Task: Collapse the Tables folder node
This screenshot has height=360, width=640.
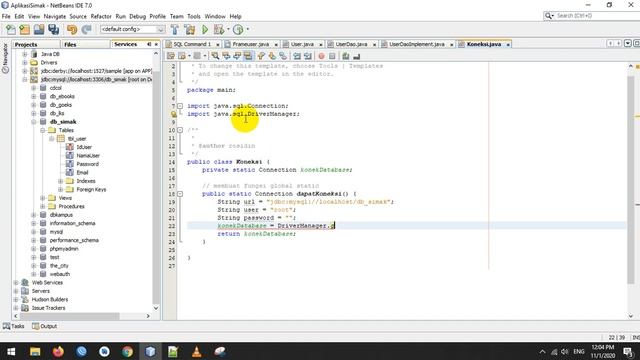Action: point(42,130)
